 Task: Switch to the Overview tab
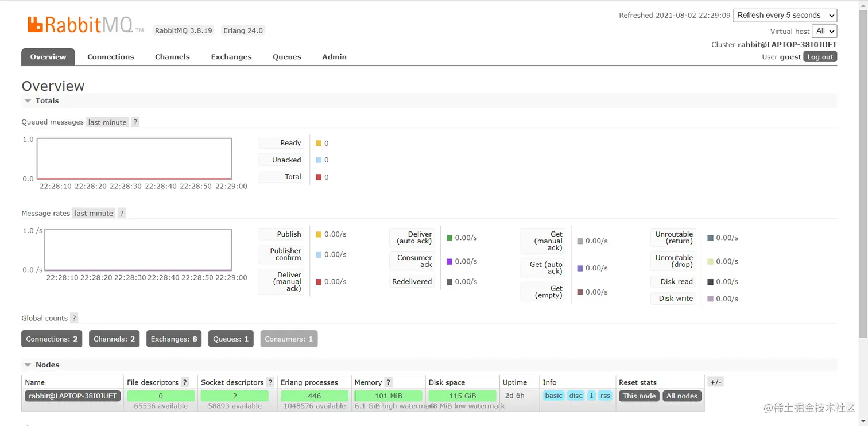48,57
